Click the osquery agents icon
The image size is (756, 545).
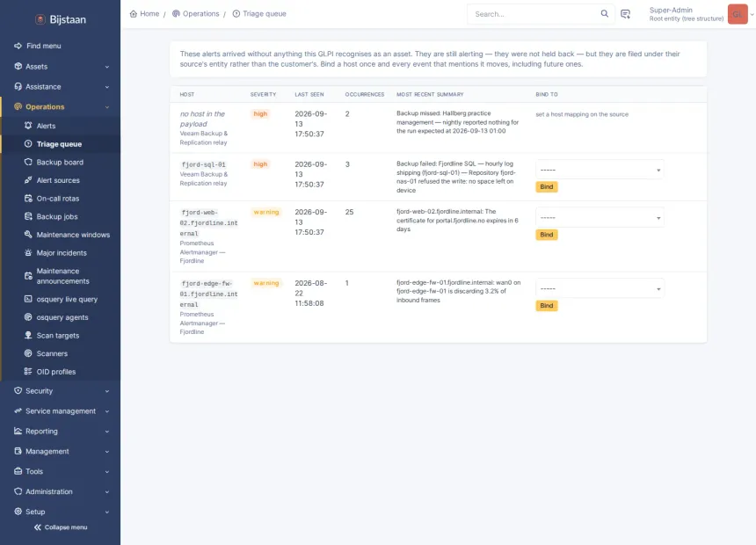28,316
